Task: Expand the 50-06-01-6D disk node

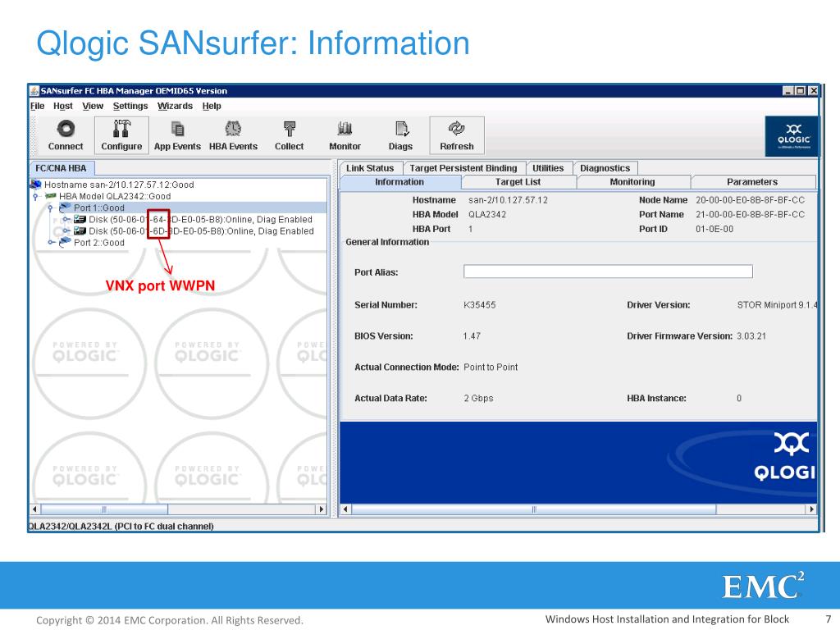Action: point(66,231)
